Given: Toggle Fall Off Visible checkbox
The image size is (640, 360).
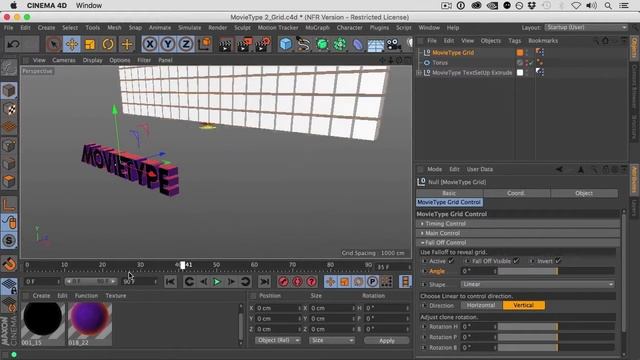Looking at the screenshot, I should (516, 261).
